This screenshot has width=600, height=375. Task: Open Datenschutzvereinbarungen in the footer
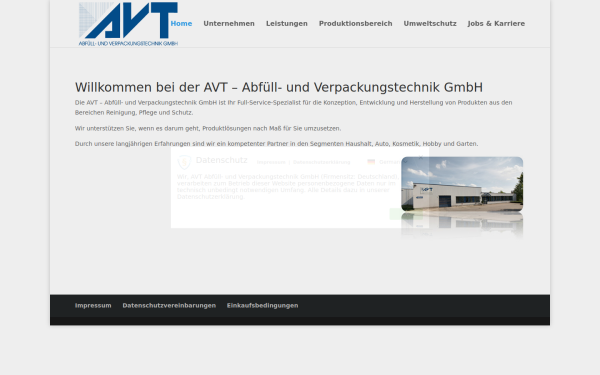pos(169,305)
